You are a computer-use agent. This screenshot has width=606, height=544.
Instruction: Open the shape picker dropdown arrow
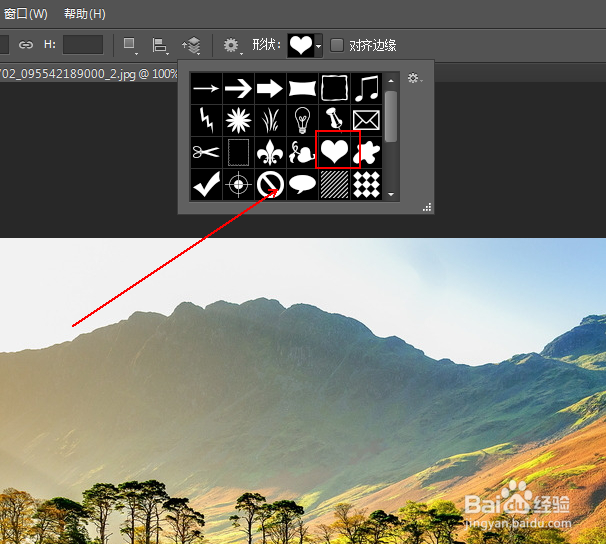tap(318, 46)
